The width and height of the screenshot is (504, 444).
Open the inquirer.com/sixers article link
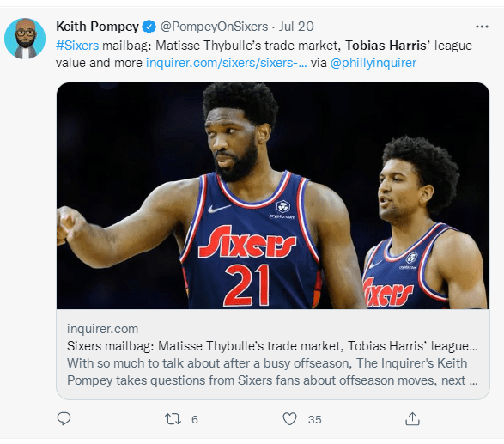(x=227, y=63)
